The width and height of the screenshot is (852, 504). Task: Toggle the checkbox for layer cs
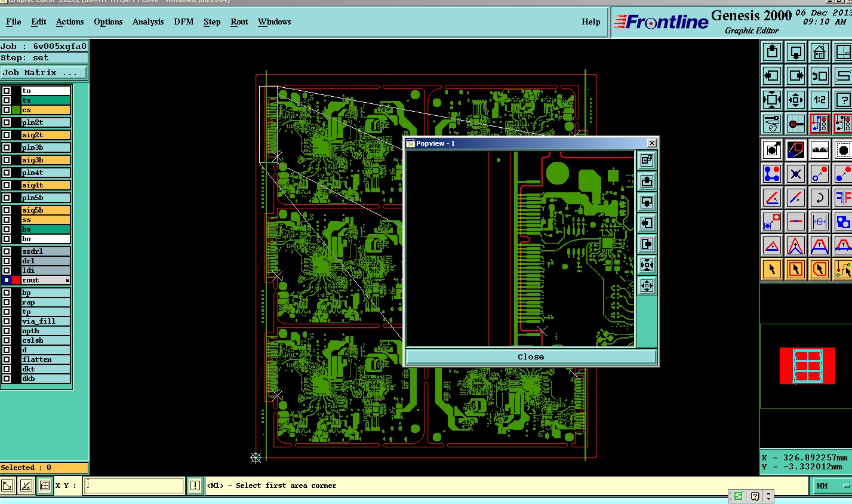click(x=7, y=110)
